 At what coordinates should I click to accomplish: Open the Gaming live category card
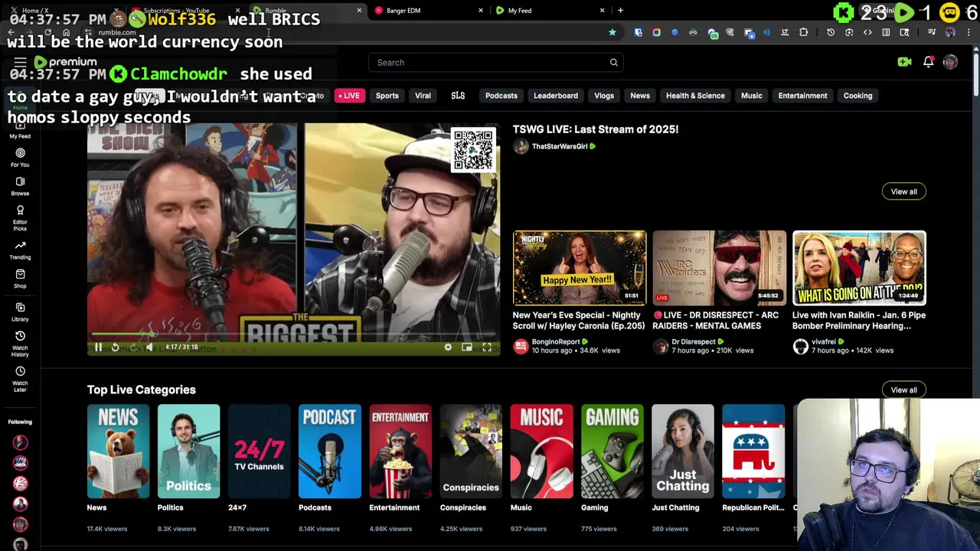point(612,452)
